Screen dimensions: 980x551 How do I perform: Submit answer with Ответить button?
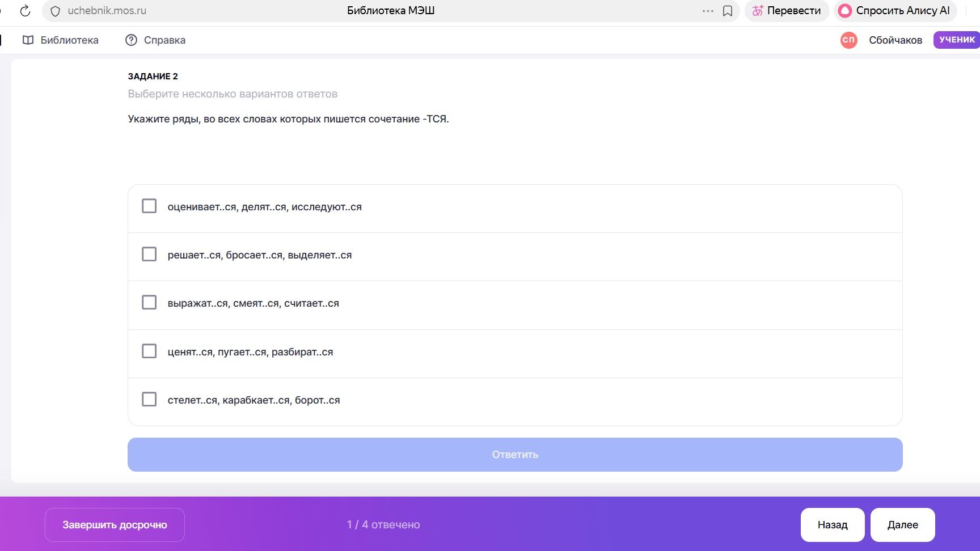515,455
